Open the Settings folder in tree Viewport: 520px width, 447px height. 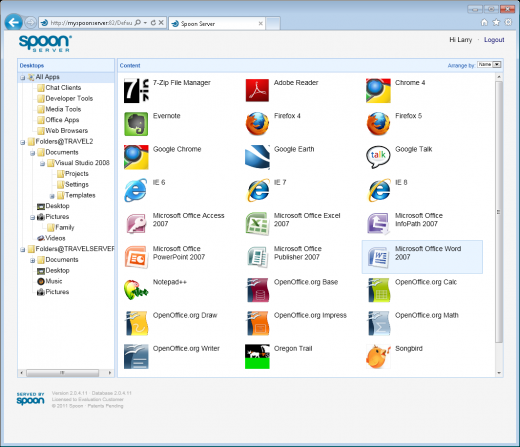[73, 184]
